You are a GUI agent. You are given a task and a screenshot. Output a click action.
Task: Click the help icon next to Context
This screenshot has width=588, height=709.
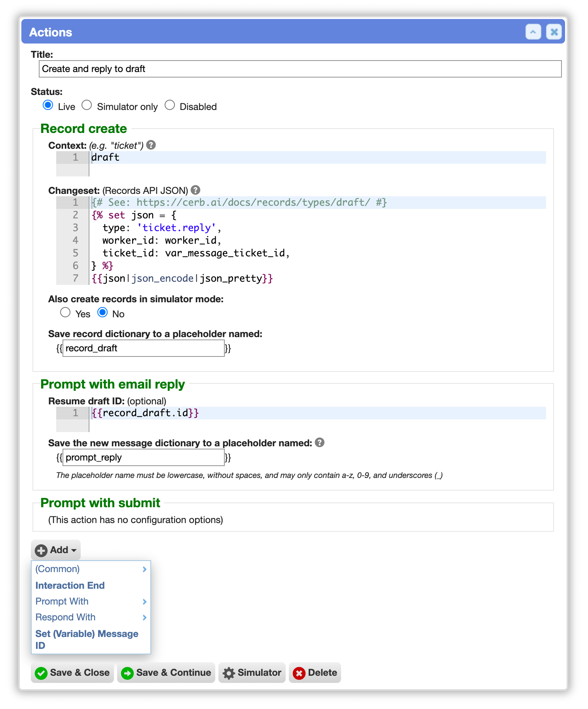[151, 145]
